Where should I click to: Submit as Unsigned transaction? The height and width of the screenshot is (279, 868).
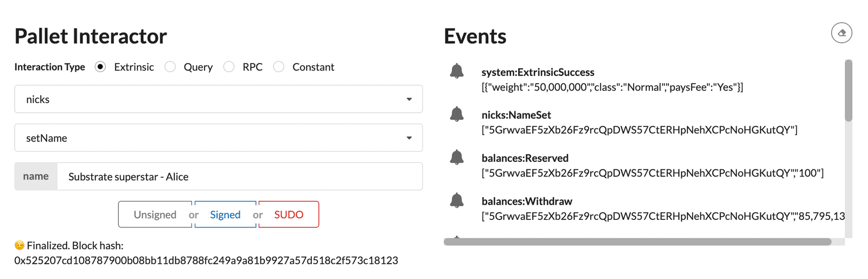(x=155, y=214)
